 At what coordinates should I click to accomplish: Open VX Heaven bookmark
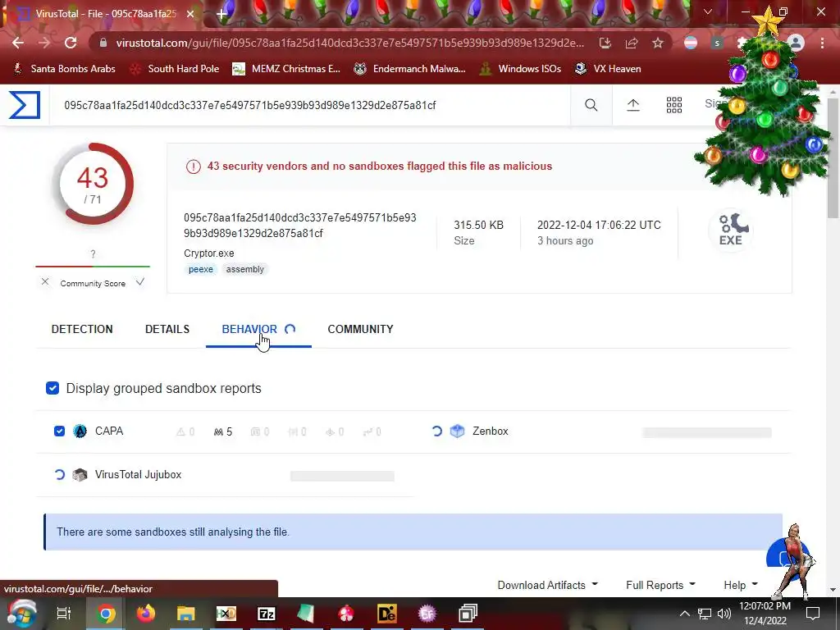pos(608,69)
